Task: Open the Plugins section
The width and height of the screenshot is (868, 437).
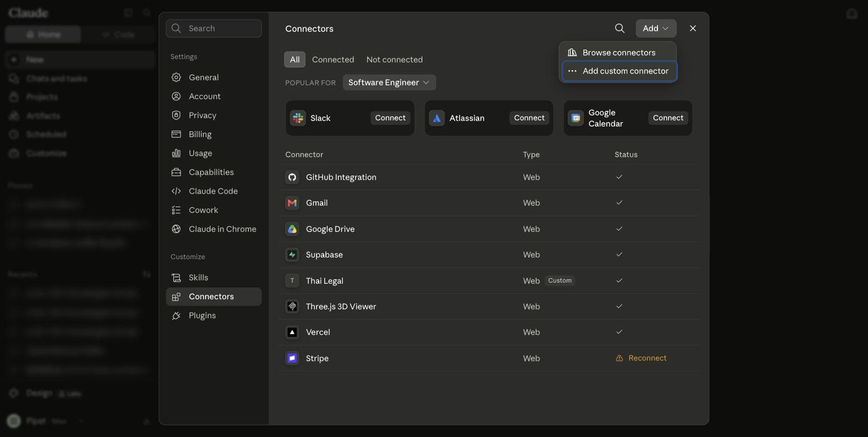Action: pyautogui.click(x=213, y=315)
